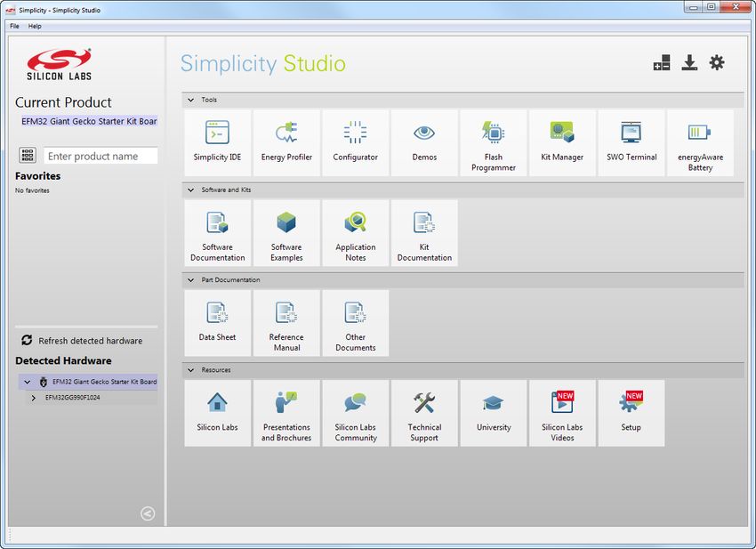
Task: Open Silicon Labs Community tile
Action: click(356, 414)
